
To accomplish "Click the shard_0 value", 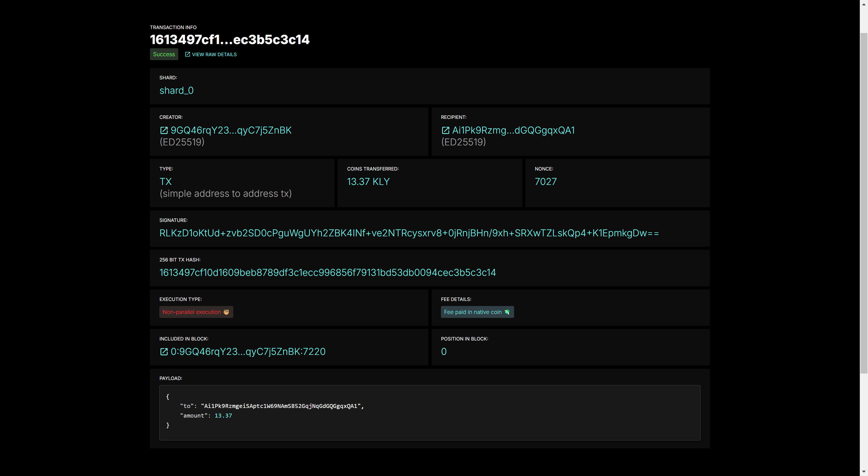I will (x=176, y=91).
